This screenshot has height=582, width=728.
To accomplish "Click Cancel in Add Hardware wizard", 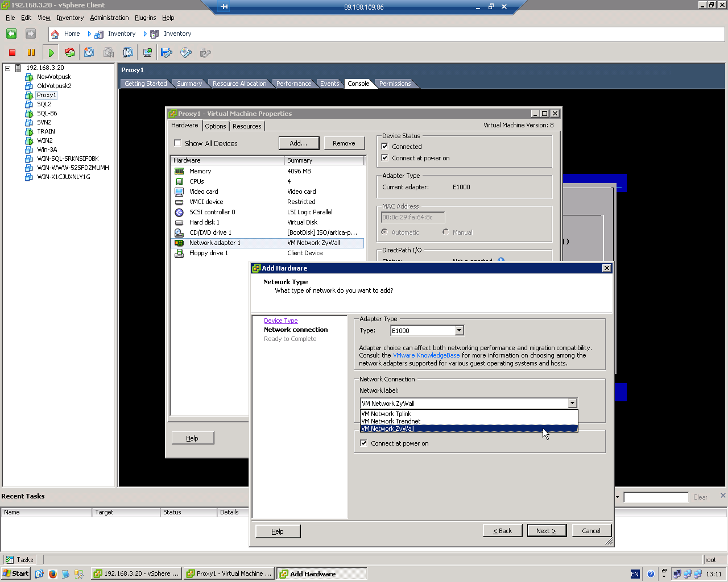I will 591,531.
